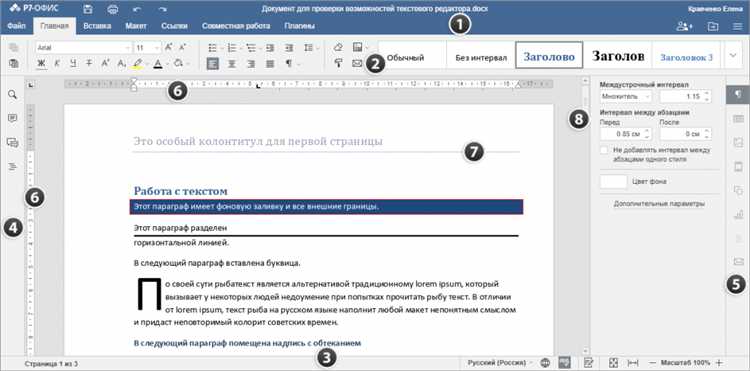This screenshot has width=750, height=371.
Task: Print the document using the printer icon
Action: [112, 9]
